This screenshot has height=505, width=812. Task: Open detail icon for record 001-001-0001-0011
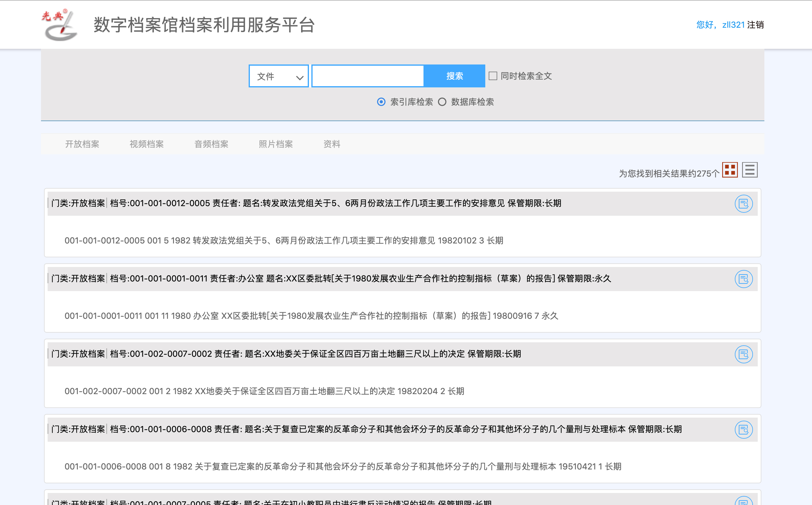click(x=744, y=279)
